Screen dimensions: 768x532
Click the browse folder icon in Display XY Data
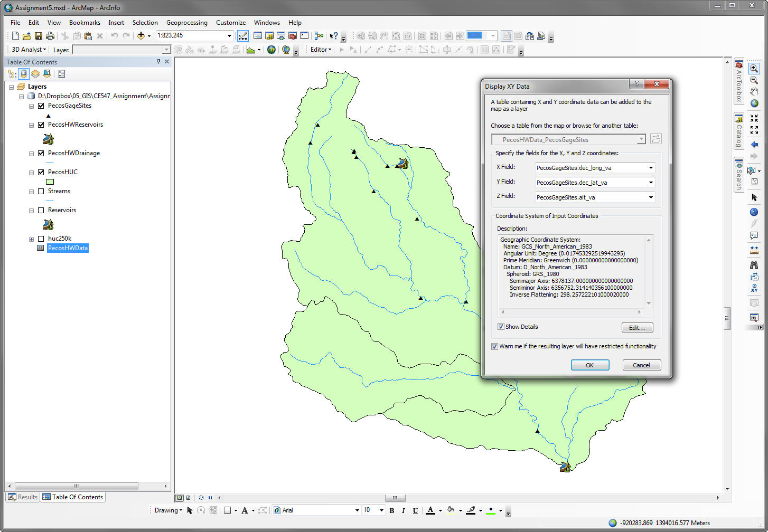(655, 139)
